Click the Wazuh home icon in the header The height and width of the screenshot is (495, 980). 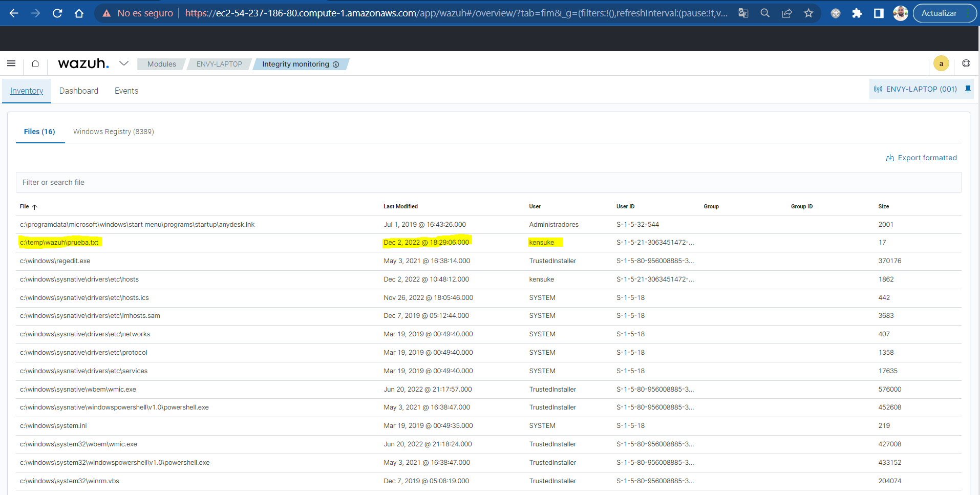pos(35,63)
